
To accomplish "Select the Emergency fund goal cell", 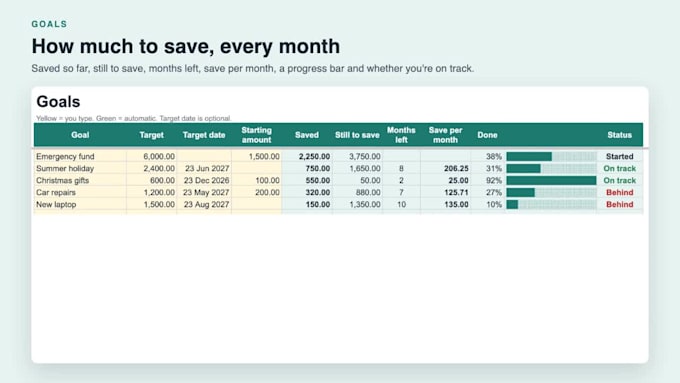I will point(80,156).
